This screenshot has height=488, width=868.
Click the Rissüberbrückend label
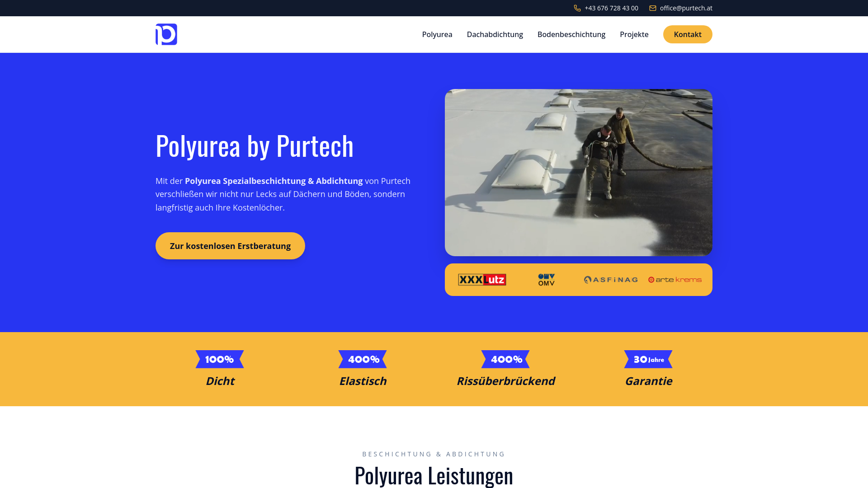(x=505, y=381)
